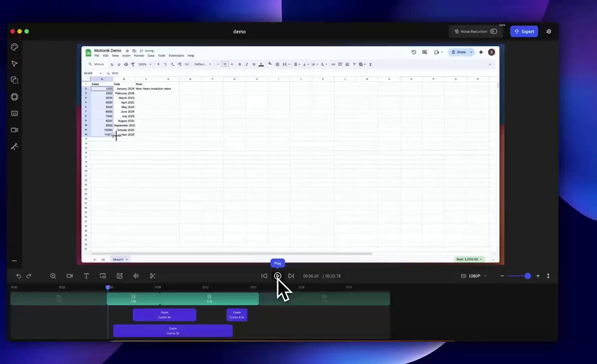Open the camera panel in left sidebar
Viewport: 597px width, 364px height.
coord(14,130)
